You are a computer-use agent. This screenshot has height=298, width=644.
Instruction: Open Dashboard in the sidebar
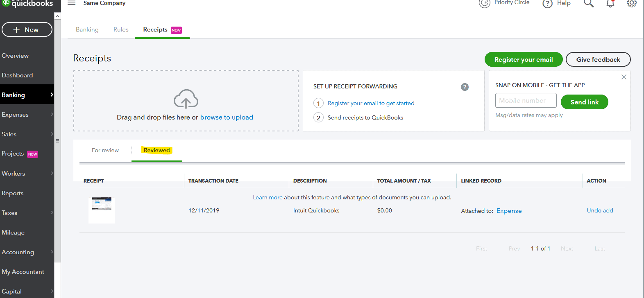click(17, 75)
